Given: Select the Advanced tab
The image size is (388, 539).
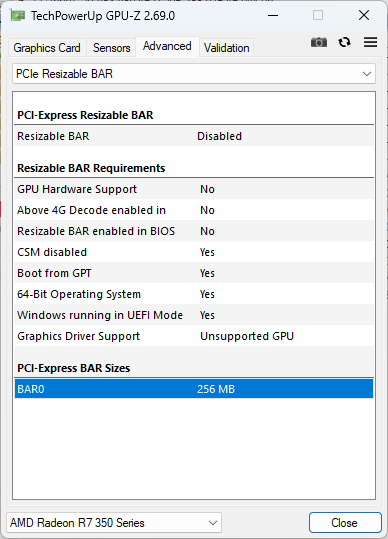Looking at the screenshot, I should click(x=167, y=46).
